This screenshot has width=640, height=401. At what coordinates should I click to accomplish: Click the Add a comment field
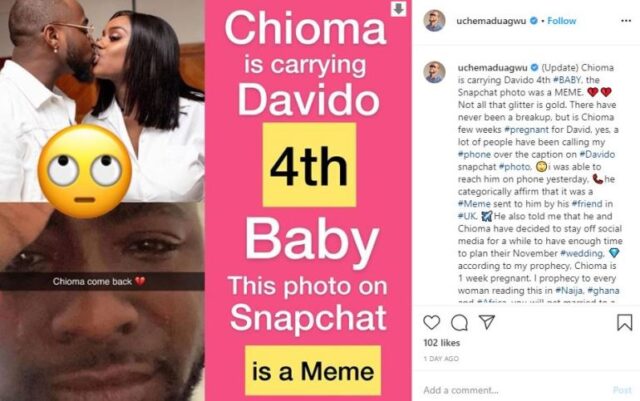514,390
